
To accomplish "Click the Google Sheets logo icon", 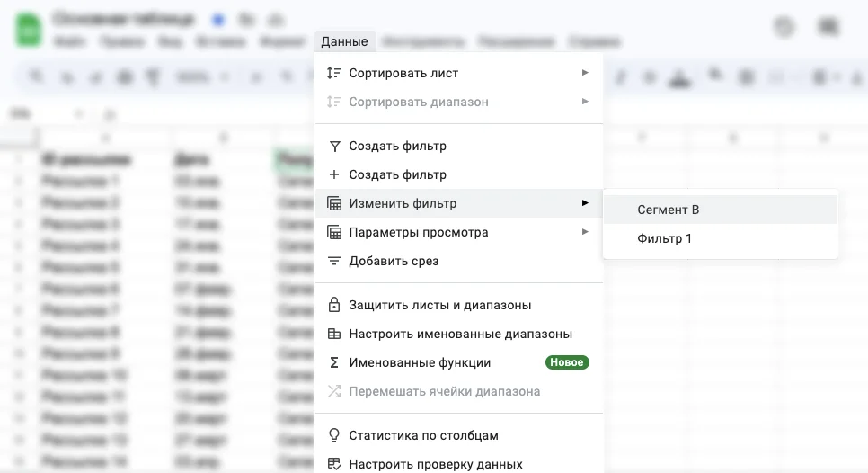I will click(28, 30).
